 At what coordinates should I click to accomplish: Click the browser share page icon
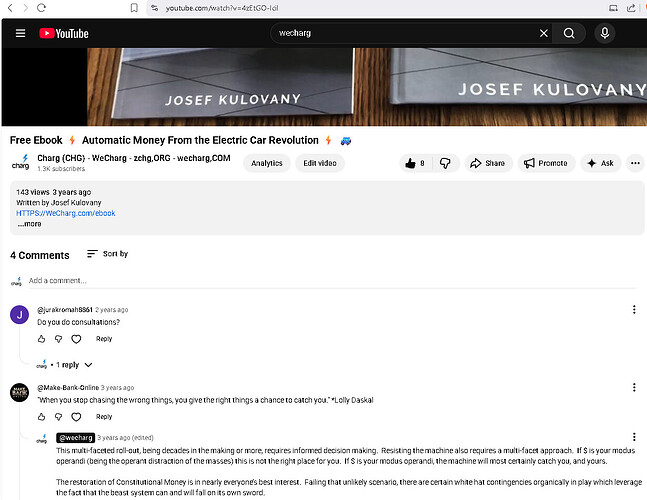(631, 8)
